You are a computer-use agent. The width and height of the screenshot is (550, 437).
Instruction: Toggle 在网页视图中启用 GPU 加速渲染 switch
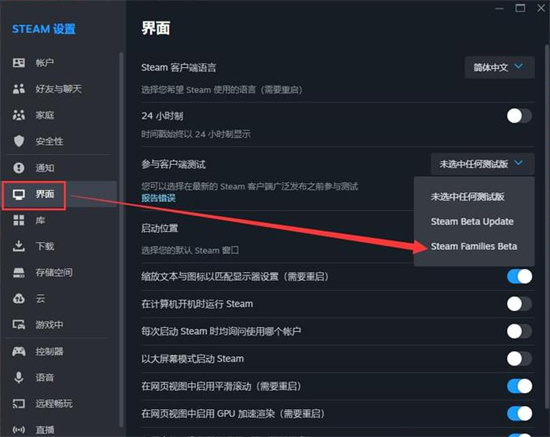click(519, 414)
